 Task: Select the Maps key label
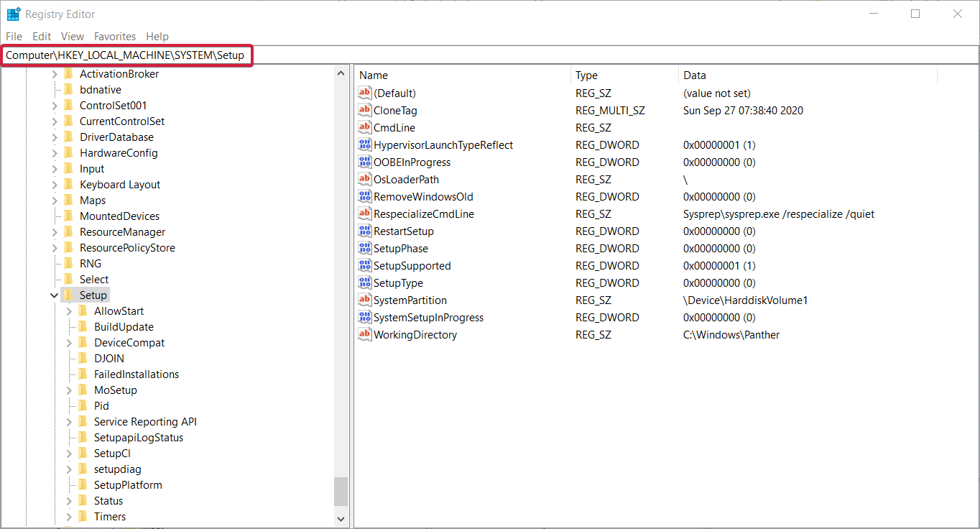click(93, 201)
